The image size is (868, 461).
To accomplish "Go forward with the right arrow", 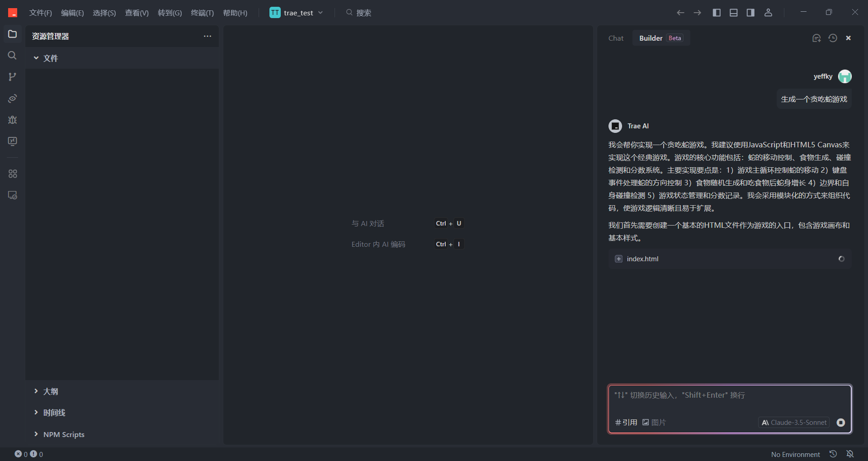I will 698,13.
